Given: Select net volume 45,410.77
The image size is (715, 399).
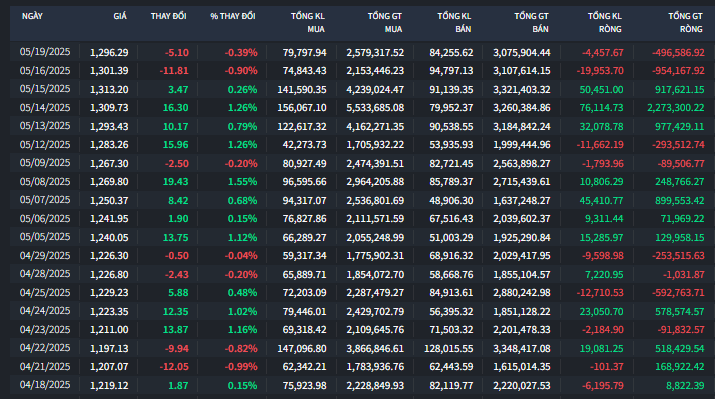Looking at the screenshot, I should coord(601,200).
